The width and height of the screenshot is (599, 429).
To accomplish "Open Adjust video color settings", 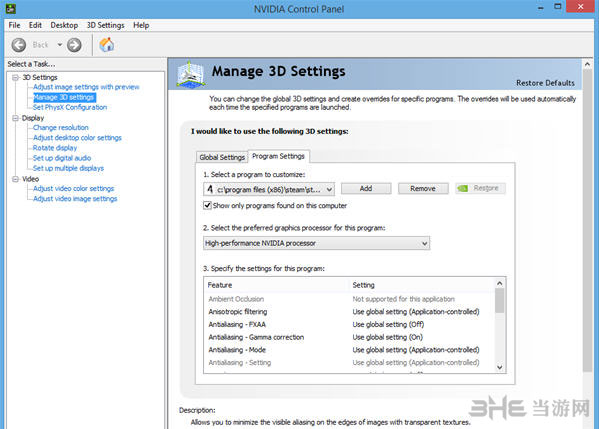I will [x=73, y=188].
